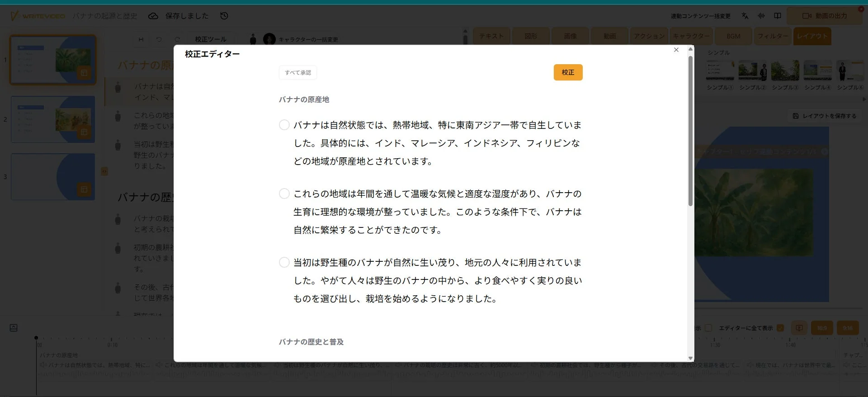Choose the シンプル⑥ layout thumbnail
The image size is (868, 397).
click(x=850, y=70)
